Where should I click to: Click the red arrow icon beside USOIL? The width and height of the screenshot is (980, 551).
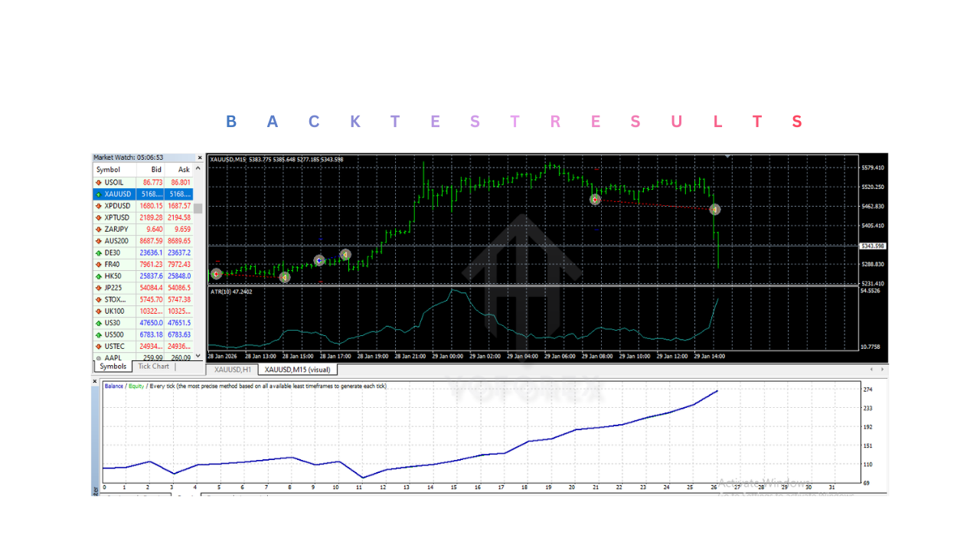coord(100,182)
